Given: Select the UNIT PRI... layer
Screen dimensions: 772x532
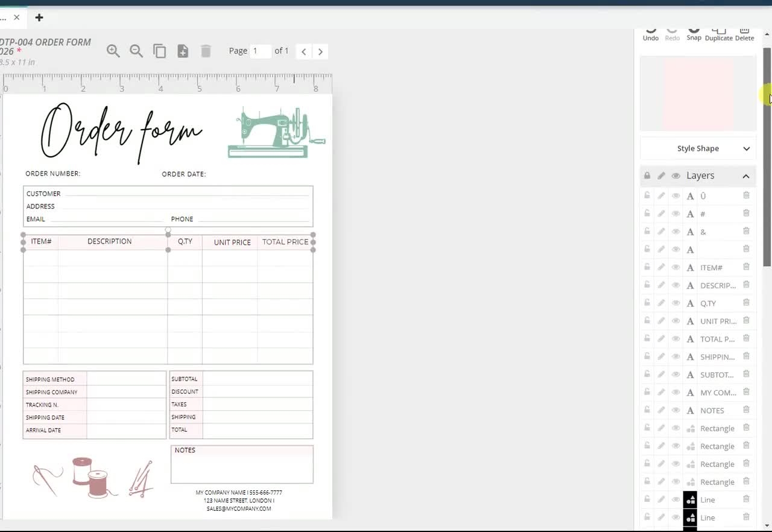Looking at the screenshot, I should (718, 321).
